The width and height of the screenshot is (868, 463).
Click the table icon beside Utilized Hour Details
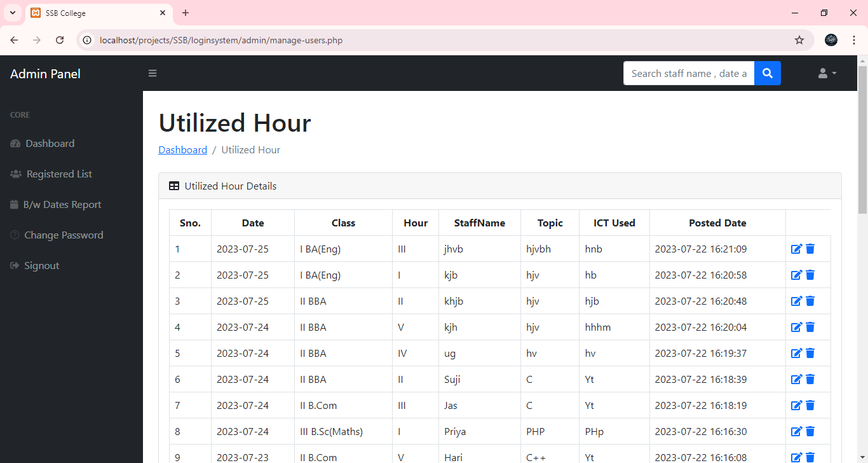173,186
